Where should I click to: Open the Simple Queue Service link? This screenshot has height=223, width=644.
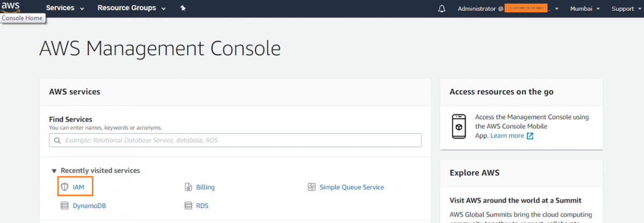tap(352, 187)
